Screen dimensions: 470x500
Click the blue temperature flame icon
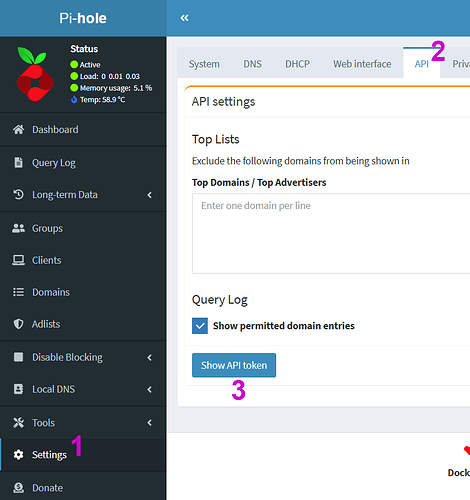coord(74,99)
